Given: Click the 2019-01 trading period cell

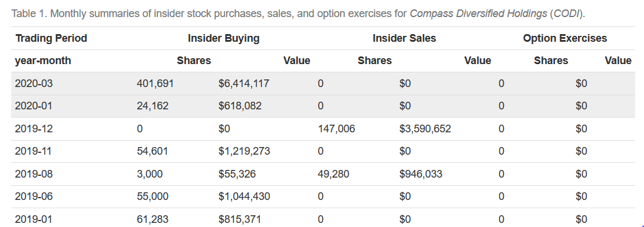Looking at the screenshot, I should point(34,219).
